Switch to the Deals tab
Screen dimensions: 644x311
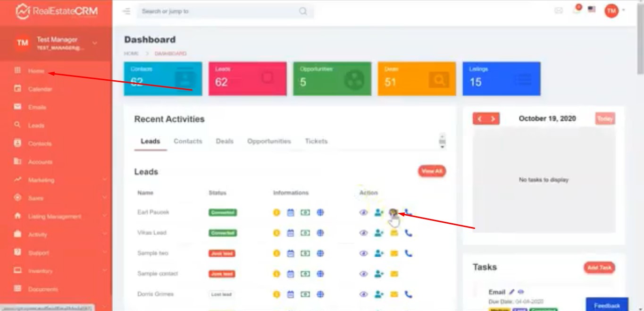[x=225, y=141]
